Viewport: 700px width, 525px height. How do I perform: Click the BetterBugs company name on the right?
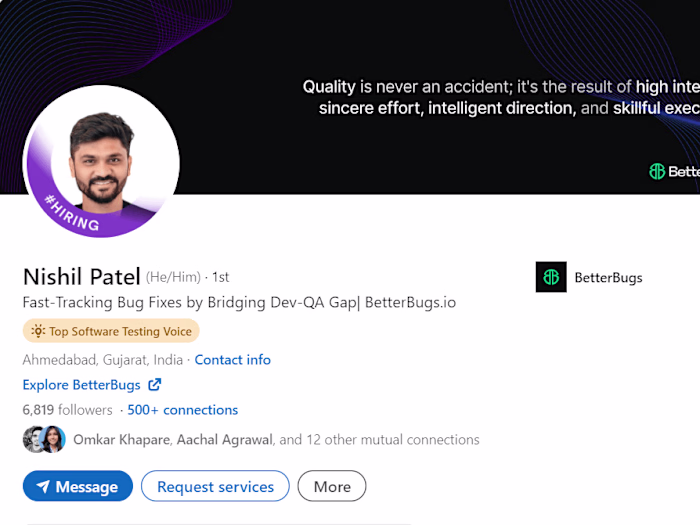click(x=608, y=277)
